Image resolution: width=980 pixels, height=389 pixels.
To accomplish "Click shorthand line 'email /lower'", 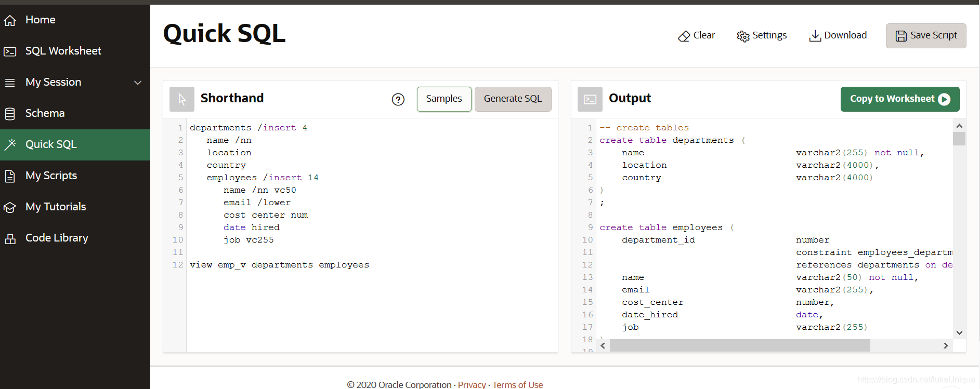I will (x=257, y=203).
